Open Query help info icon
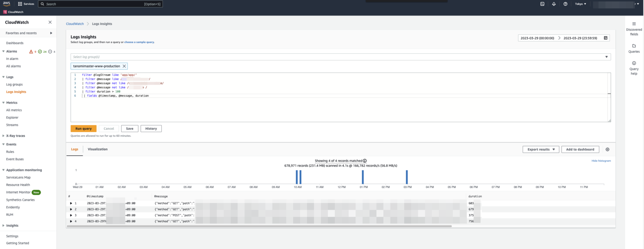This screenshot has height=249, width=644. click(634, 63)
